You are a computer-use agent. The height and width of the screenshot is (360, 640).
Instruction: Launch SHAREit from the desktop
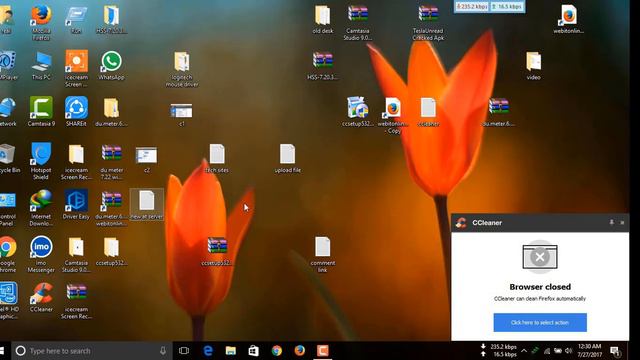pos(76,111)
